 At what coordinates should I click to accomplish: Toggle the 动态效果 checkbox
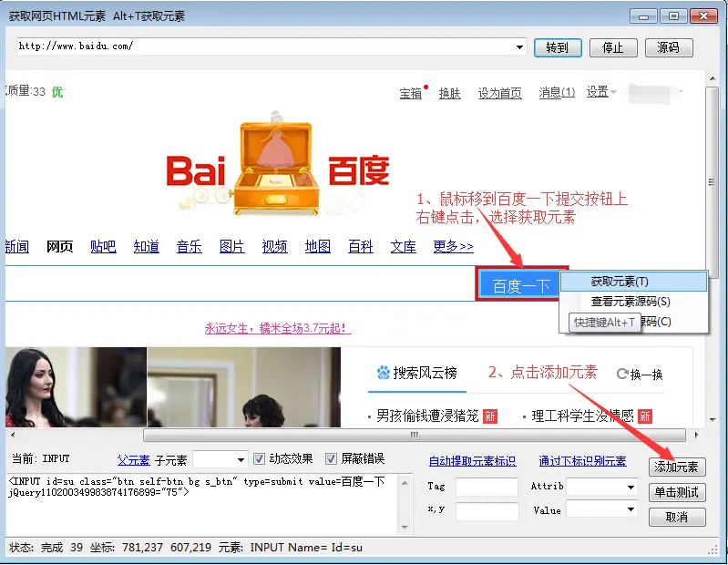(x=260, y=459)
